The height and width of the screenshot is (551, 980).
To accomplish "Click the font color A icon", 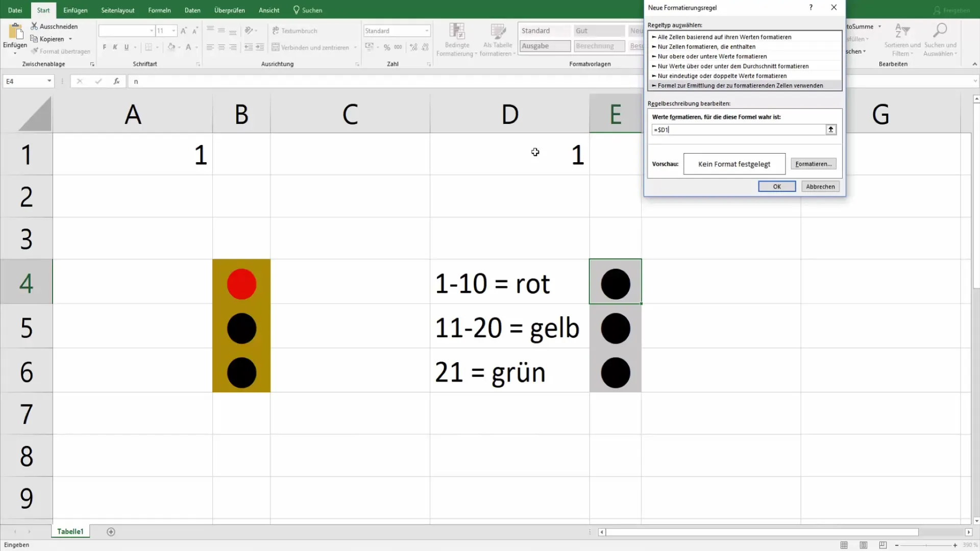I will coord(188,47).
